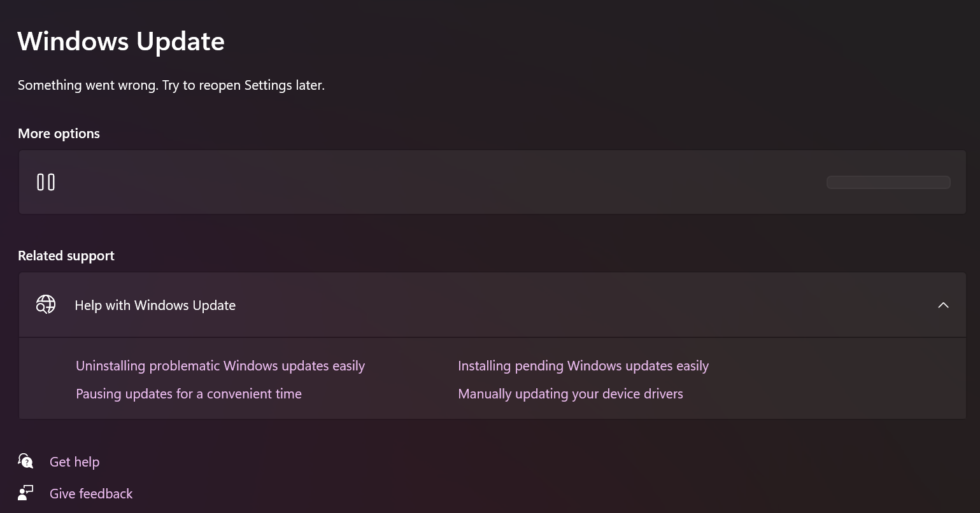Click the More options heading
The height and width of the screenshot is (513, 980).
pyautogui.click(x=59, y=134)
